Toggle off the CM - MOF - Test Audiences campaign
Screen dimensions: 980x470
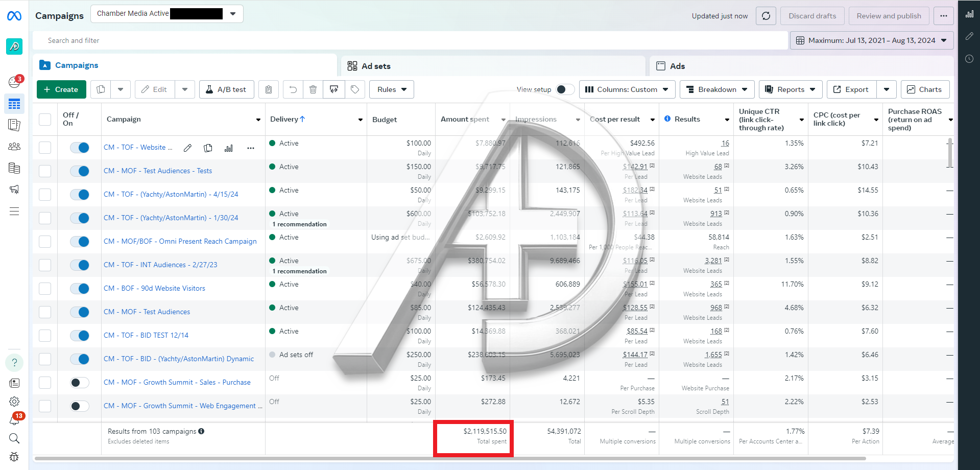(x=80, y=312)
